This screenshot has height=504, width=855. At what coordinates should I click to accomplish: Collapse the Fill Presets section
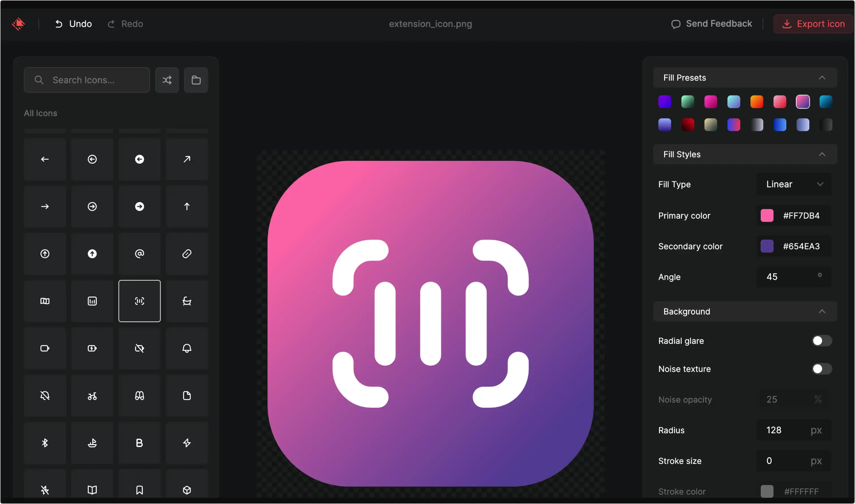(x=822, y=78)
